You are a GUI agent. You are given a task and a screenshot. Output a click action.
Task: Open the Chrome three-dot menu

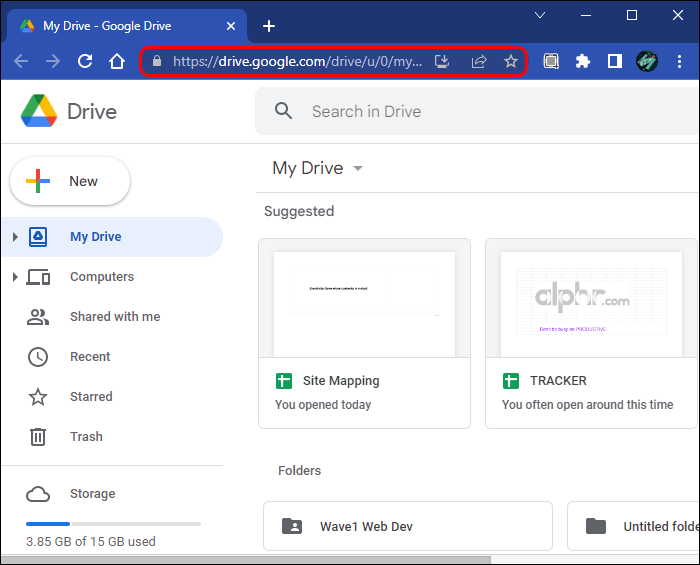[x=679, y=61]
